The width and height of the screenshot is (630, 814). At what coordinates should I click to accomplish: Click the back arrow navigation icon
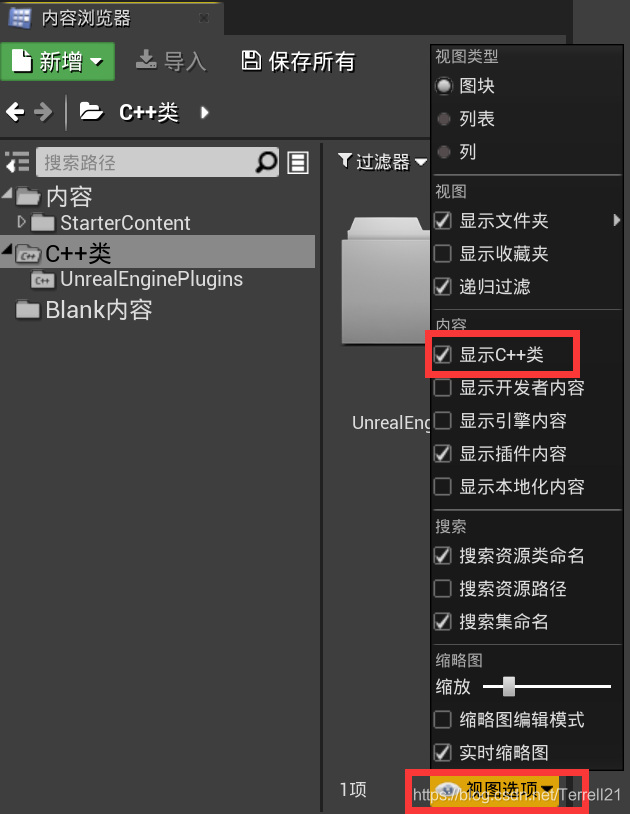[x=15, y=112]
